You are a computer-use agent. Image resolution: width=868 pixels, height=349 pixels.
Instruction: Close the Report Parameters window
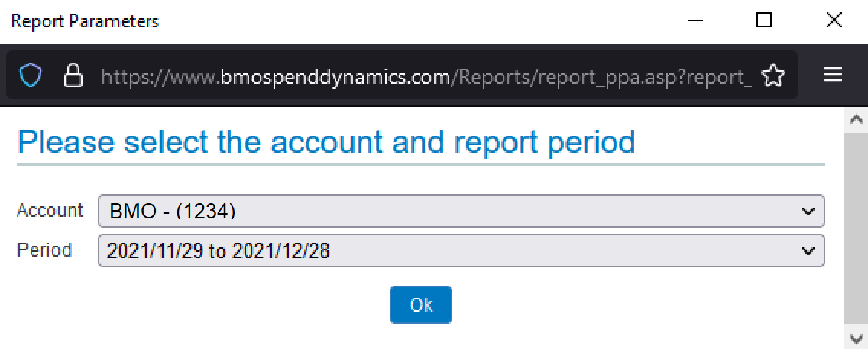click(834, 21)
